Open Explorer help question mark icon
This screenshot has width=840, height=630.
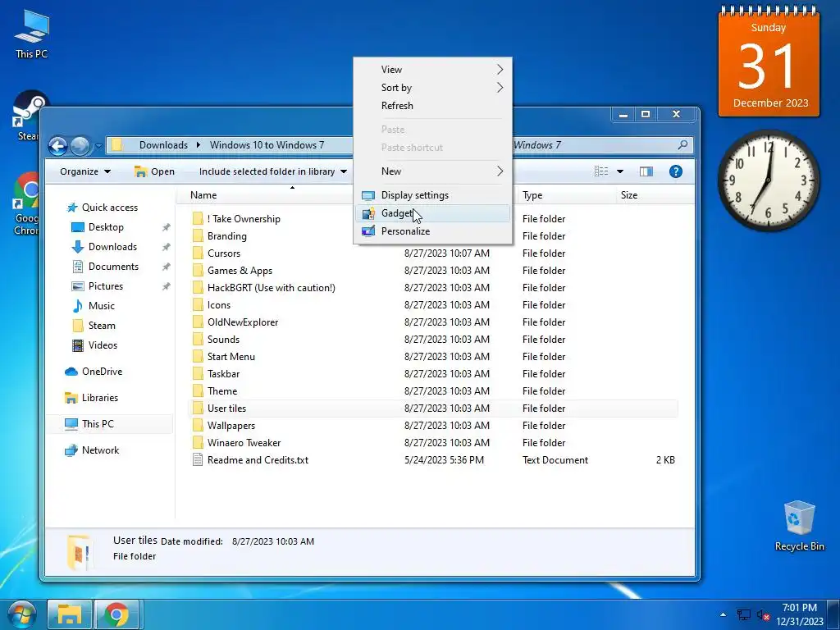676,171
